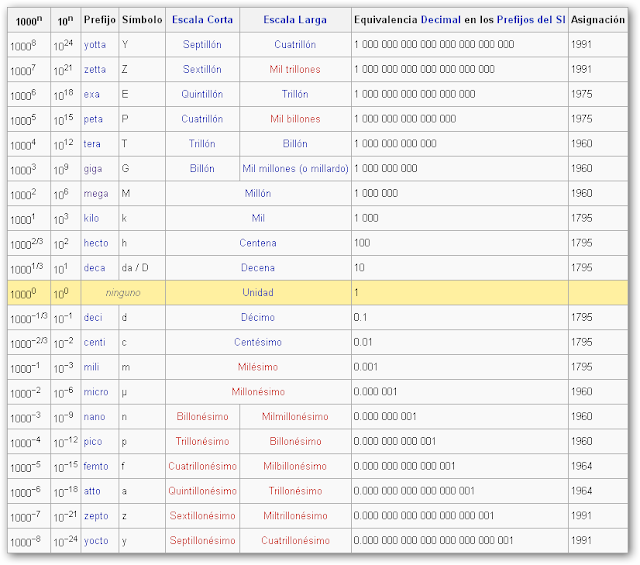
Task: Open Cuatrillón in the peta row
Action: pyautogui.click(x=202, y=120)
